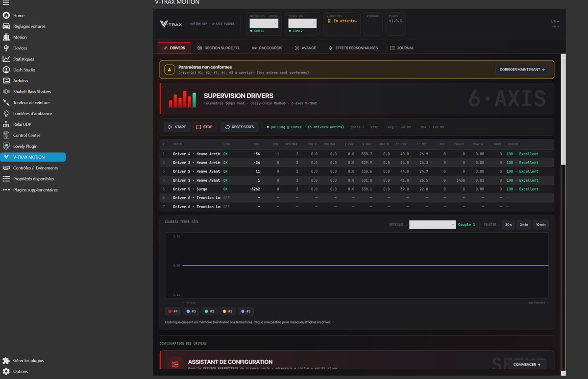Click the Tendeur de ceinture icon
The height and width of the screenshot is (379, 588).
tap(6, 102)
